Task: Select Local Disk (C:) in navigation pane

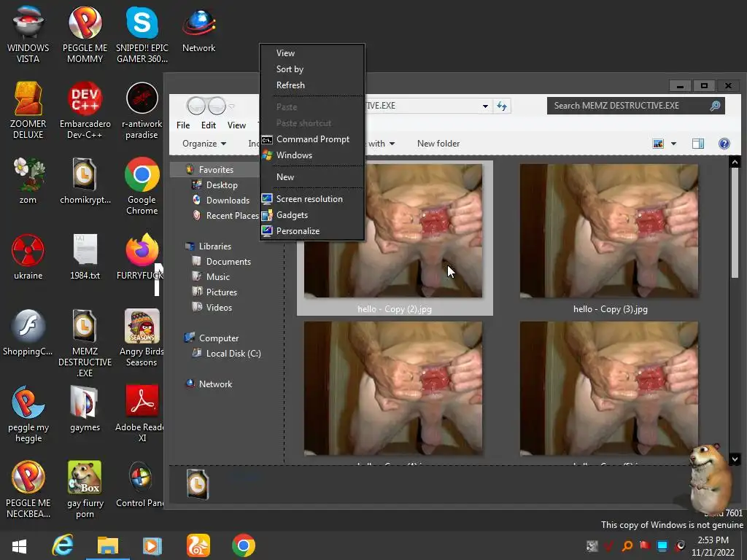Action: 227,354
